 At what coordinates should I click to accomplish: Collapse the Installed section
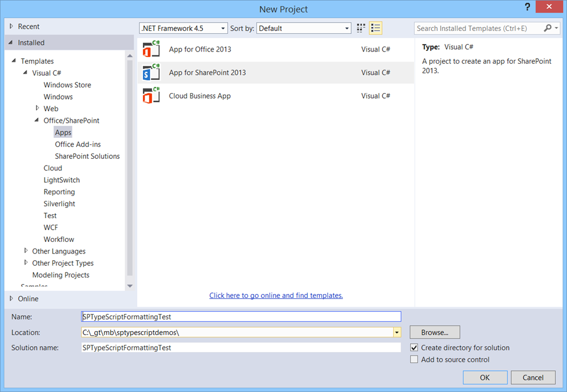tap(11, 42)
